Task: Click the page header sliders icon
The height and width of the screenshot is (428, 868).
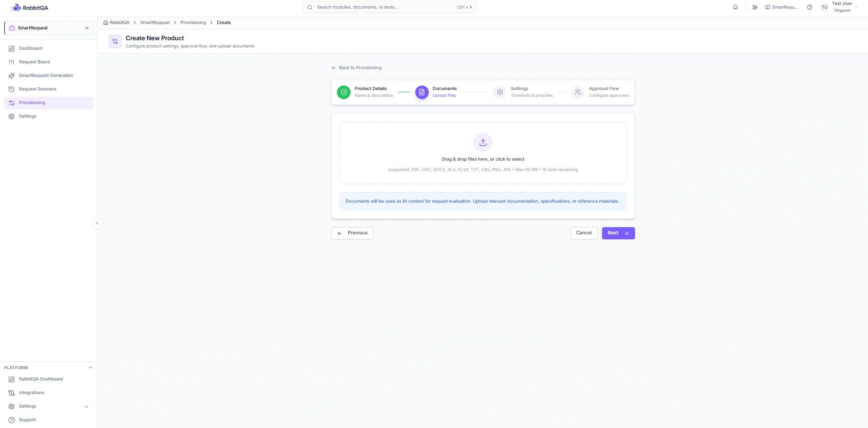Action: pos(115,42)
